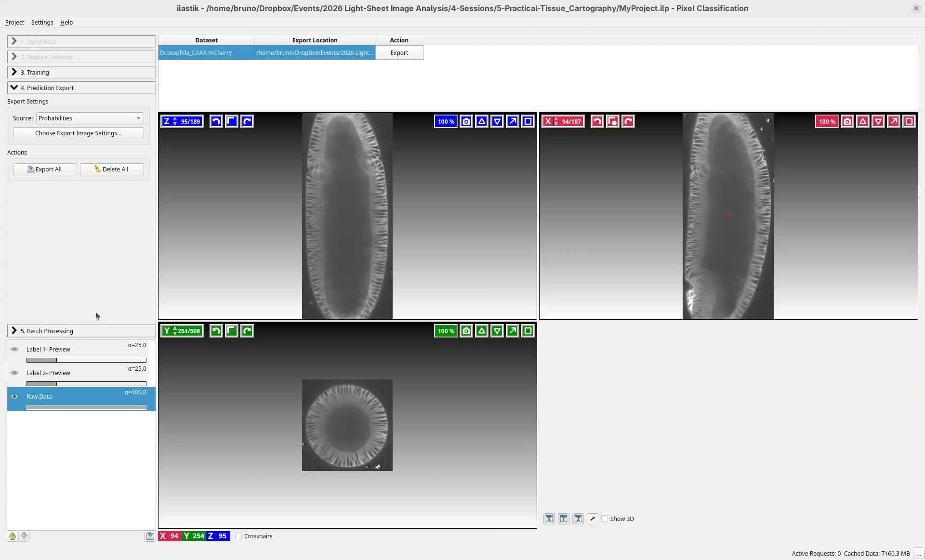
Task: Rotate the Z view counterclockwise
Action: (216, 121)
